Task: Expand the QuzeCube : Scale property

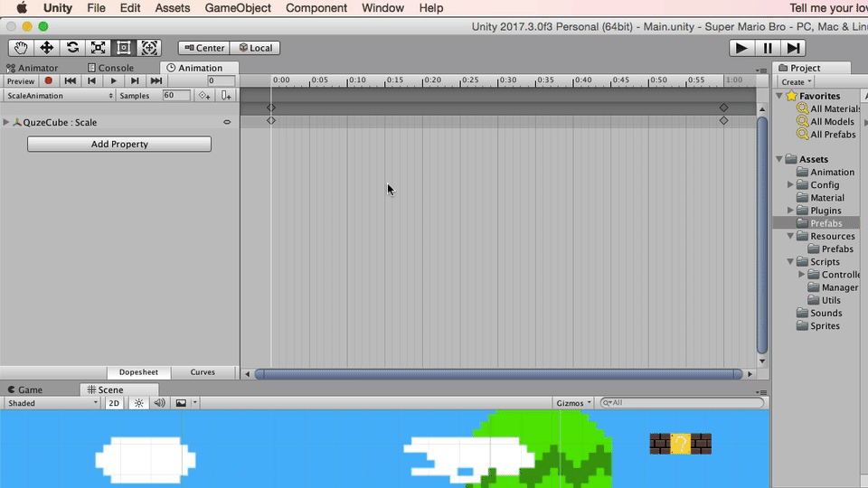Action: (x=6, y=122)
